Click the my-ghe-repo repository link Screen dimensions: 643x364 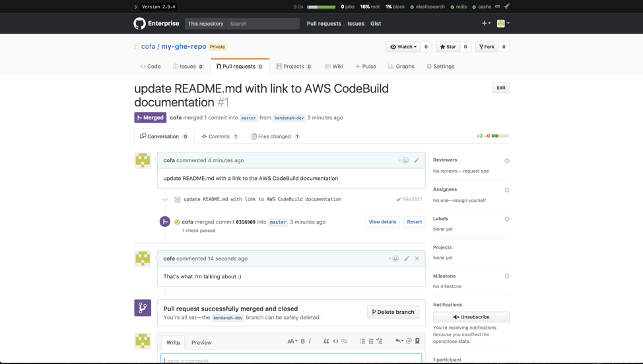click(x=184, y=46)
